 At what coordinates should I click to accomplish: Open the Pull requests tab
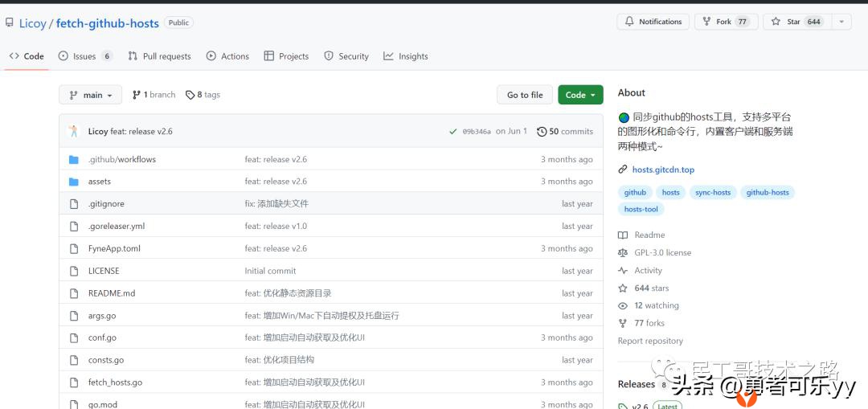pos(159,56)
